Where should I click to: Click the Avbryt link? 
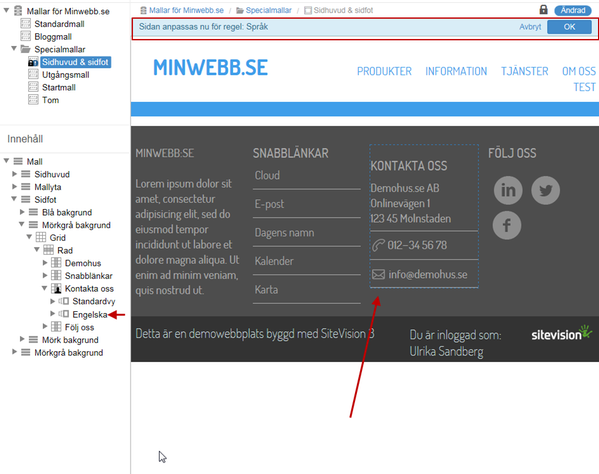coord(530,27)
